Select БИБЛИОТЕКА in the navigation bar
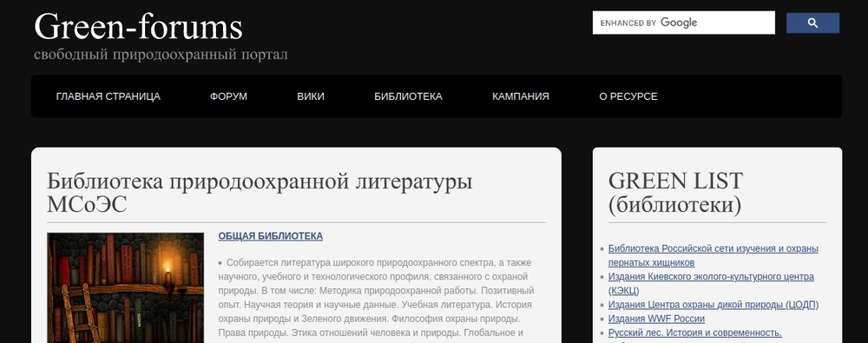Screen dimensions: 868x343 tap(408, 96)
